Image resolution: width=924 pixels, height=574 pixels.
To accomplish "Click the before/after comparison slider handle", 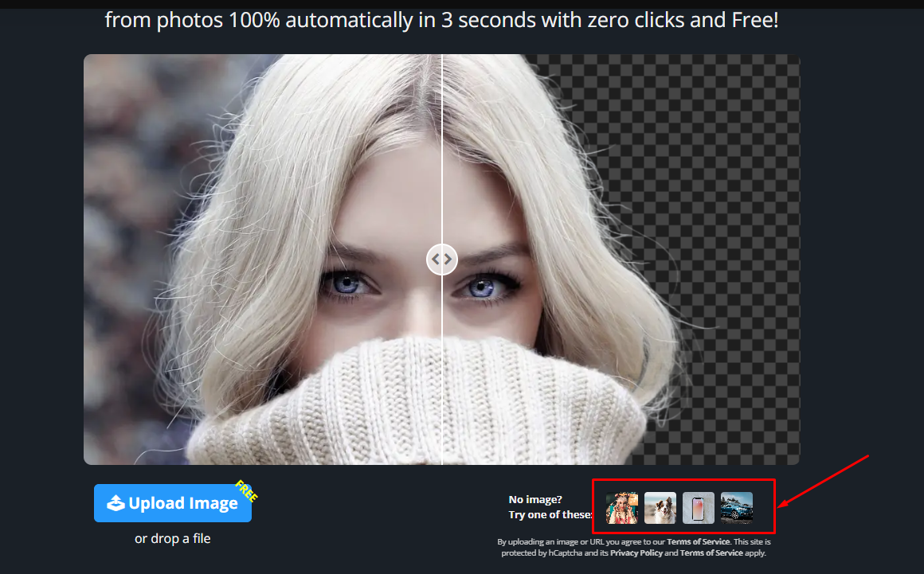I will [x=442, y=259].
